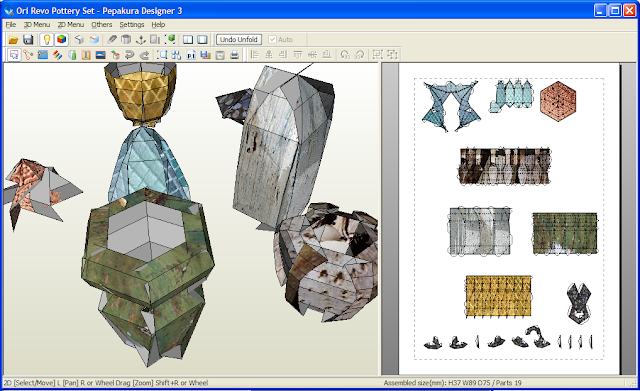Select the blue star-shaped unfolded piece
Screen dimensions: 640x391
click(451, 106)
